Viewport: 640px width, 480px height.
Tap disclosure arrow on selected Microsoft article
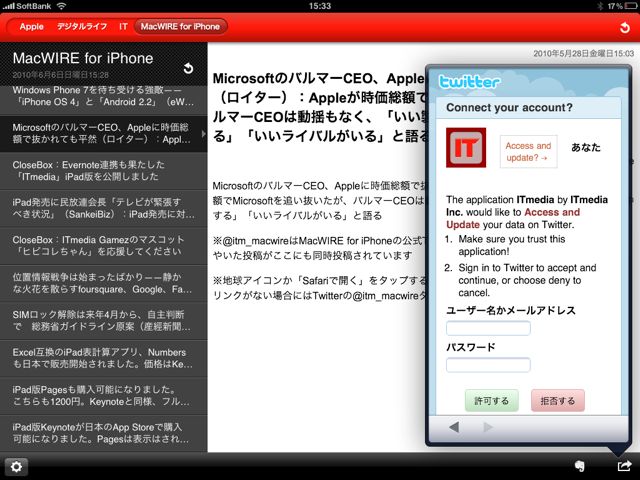203,133
